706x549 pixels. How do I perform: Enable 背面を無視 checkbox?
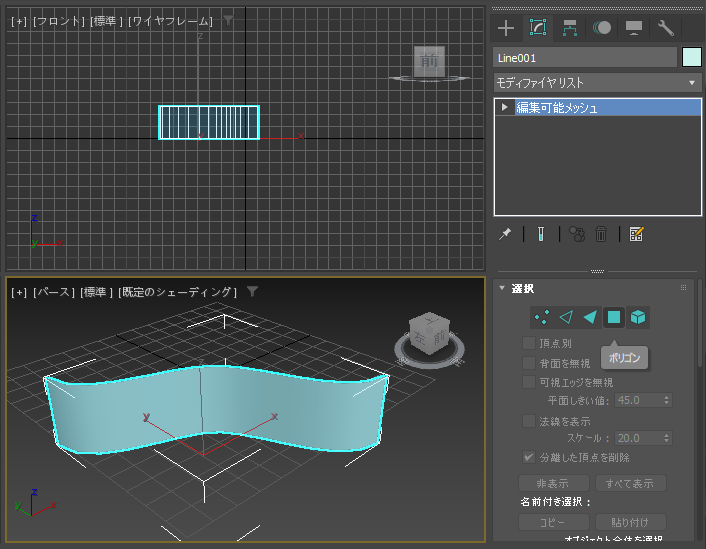529,363
